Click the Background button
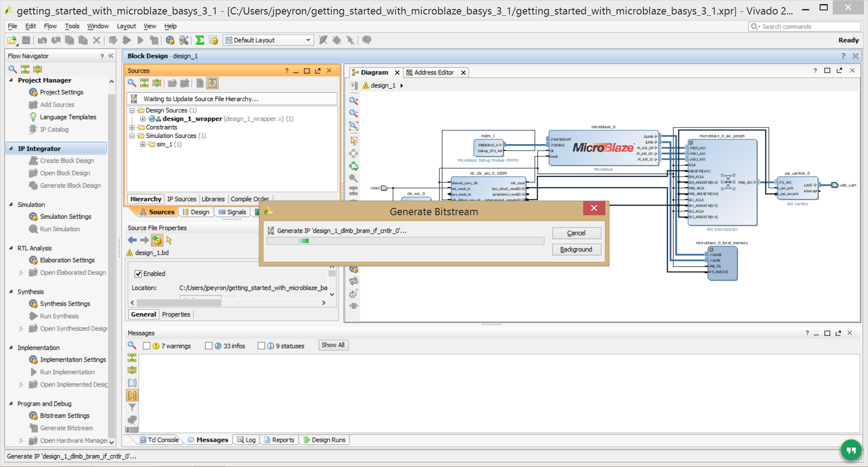868x467 pixels. 576,250
